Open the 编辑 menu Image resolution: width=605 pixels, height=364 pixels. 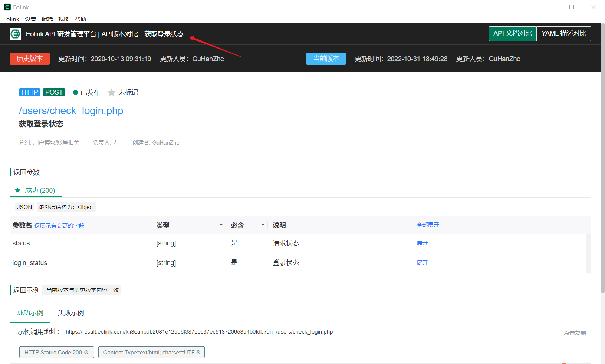pyautogui.click(x=47, y=19)
